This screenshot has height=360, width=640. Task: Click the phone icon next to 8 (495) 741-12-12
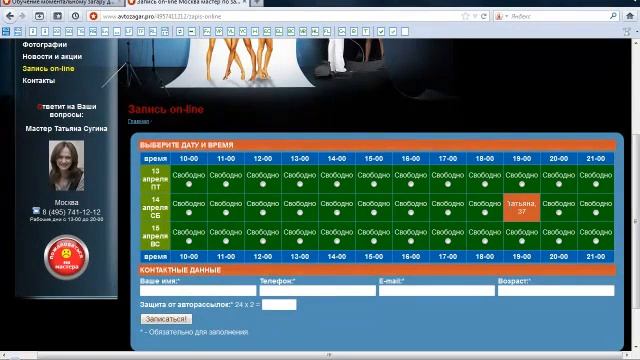[36, 211]
